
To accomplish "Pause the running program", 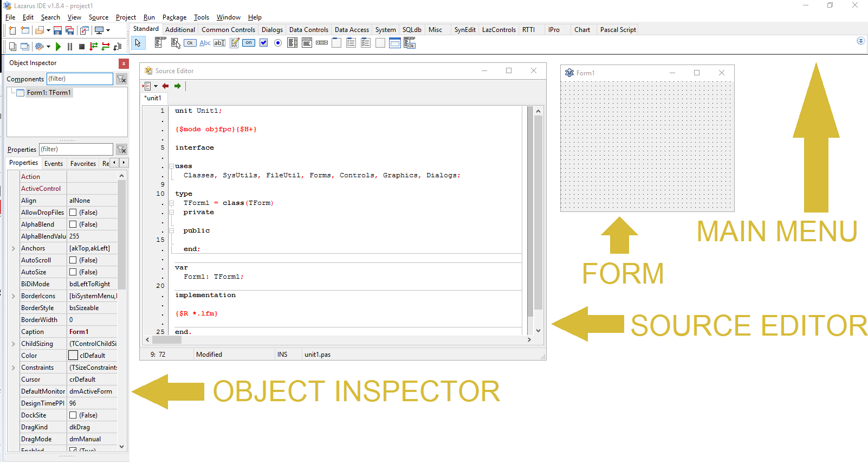I will (x=70, y=47).
